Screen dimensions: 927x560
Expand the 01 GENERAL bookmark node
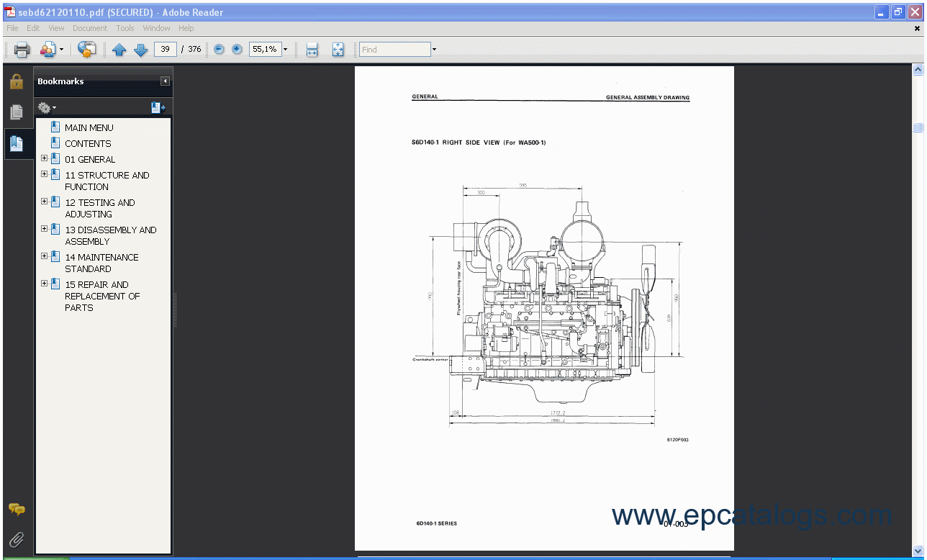[44, 158]
